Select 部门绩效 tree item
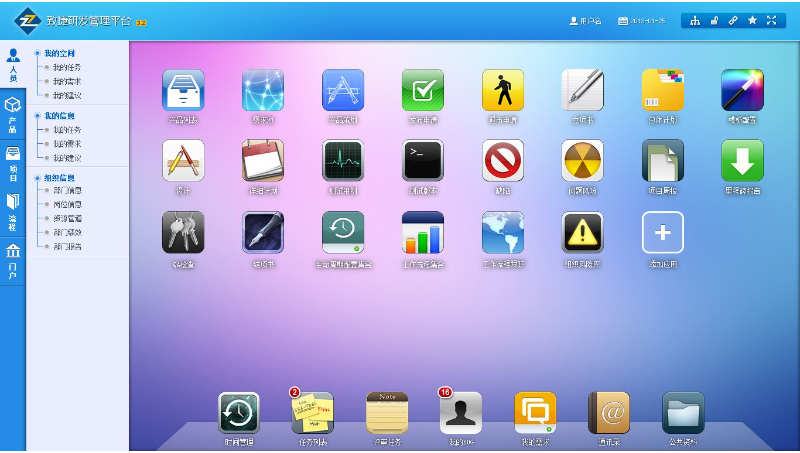800x453 pixels. click(x=67, y=232)
